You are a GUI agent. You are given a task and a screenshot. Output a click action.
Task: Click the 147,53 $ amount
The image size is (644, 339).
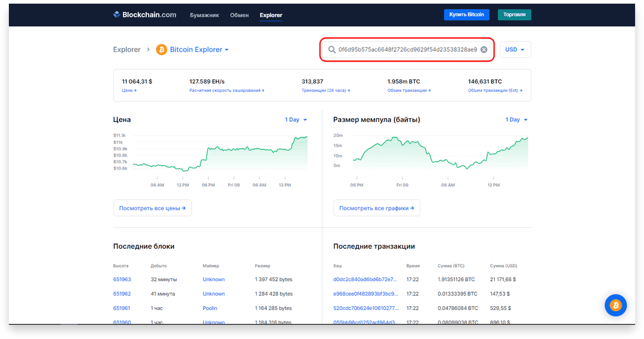(500, 294)
